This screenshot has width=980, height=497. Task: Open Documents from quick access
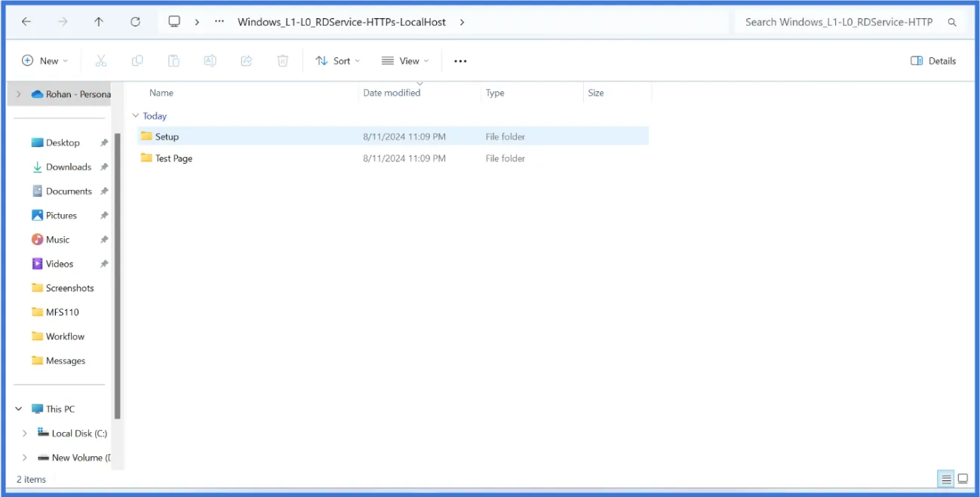point(61,191)
